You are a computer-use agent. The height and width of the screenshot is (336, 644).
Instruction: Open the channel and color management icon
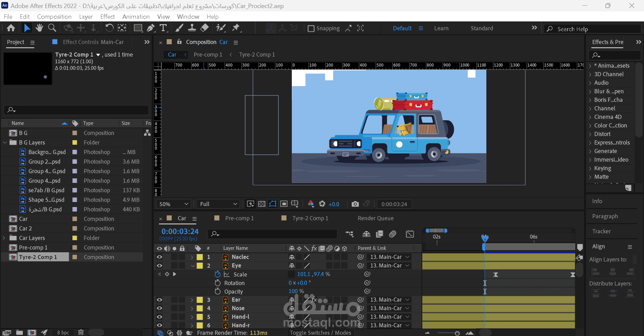pos(311,204)
